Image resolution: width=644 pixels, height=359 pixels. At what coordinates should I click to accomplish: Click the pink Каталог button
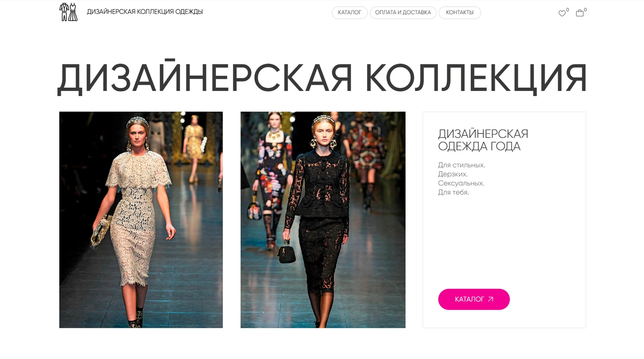click(x=474, y=299)
